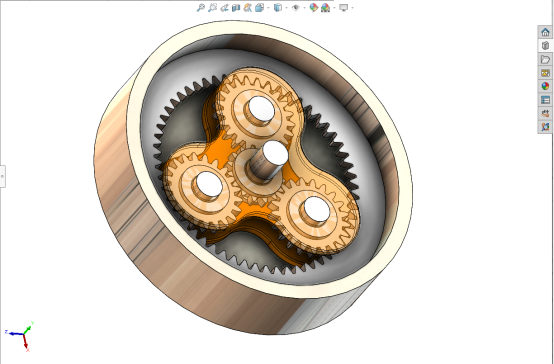Open the SOLIDWORKS Forum handshake tab
The width and height of the screenshot is (554, 364).
pos(545,113)
